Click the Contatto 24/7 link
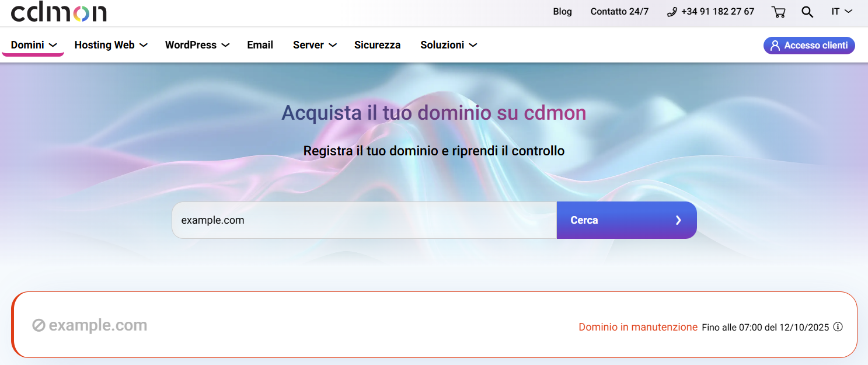868x365 pixels. coord(619,12)
